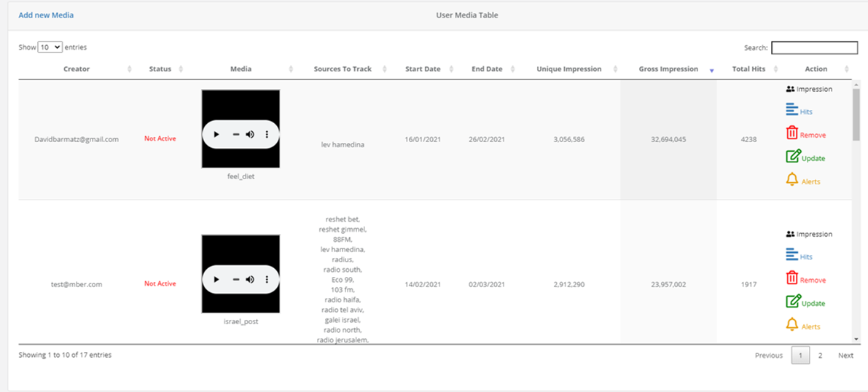Mute the israel_post audio player

click(x=250, y=279)
